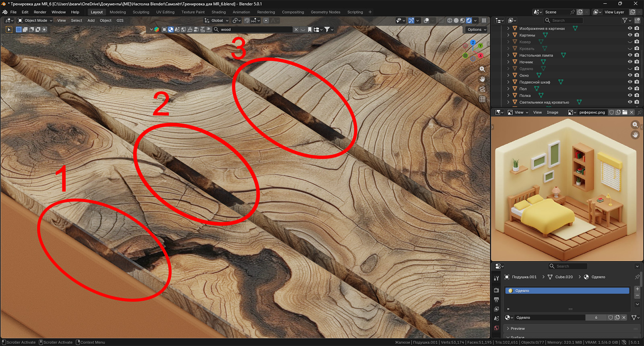The width and height of the screenshot is (644, 346).
Task: Enable rendered viewport shading mode
Action: coord(469,21)
